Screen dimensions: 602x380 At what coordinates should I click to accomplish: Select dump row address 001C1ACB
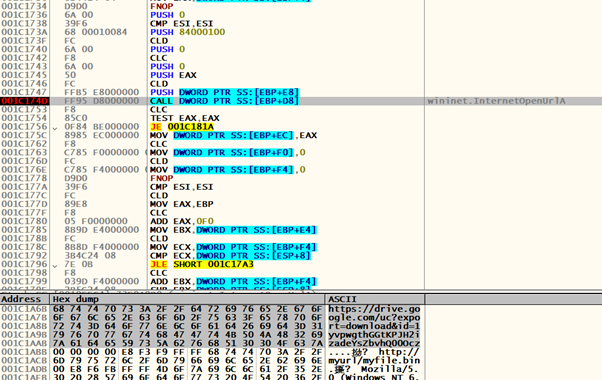point(24,360)
